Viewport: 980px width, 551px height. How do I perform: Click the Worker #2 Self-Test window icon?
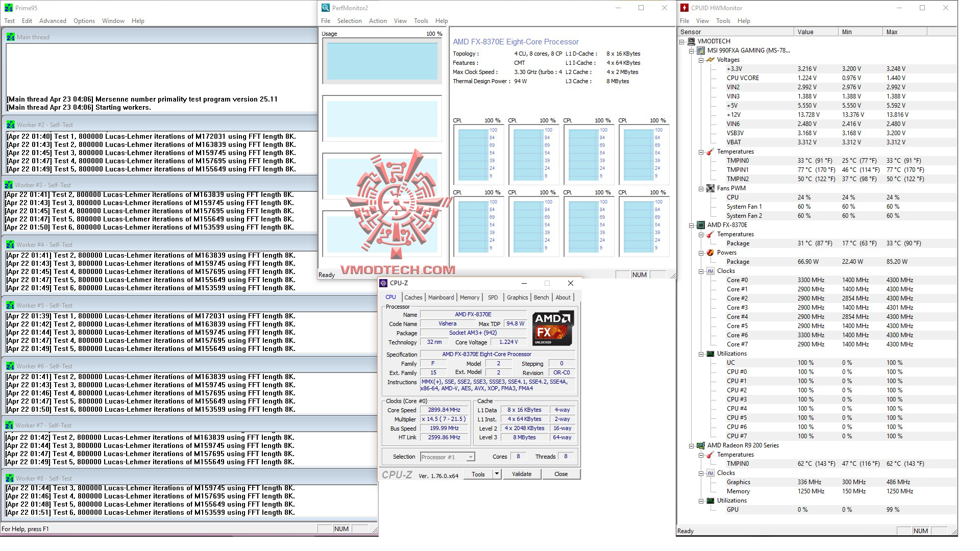[x=10, y=124]
